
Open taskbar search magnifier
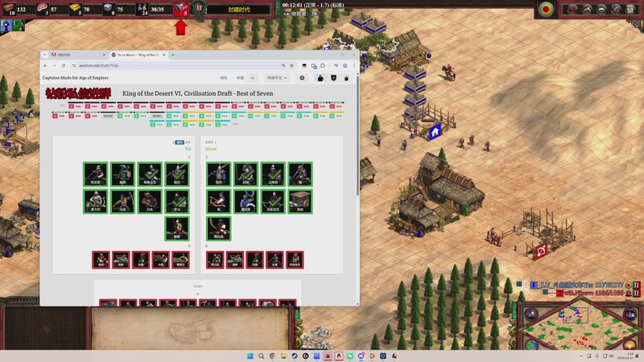coord(261,356)
